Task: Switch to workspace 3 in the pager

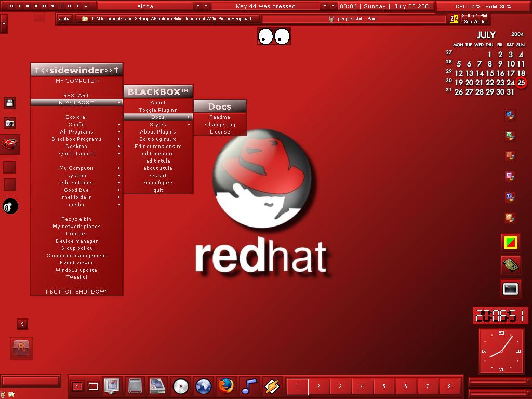Action: (340, 387)
